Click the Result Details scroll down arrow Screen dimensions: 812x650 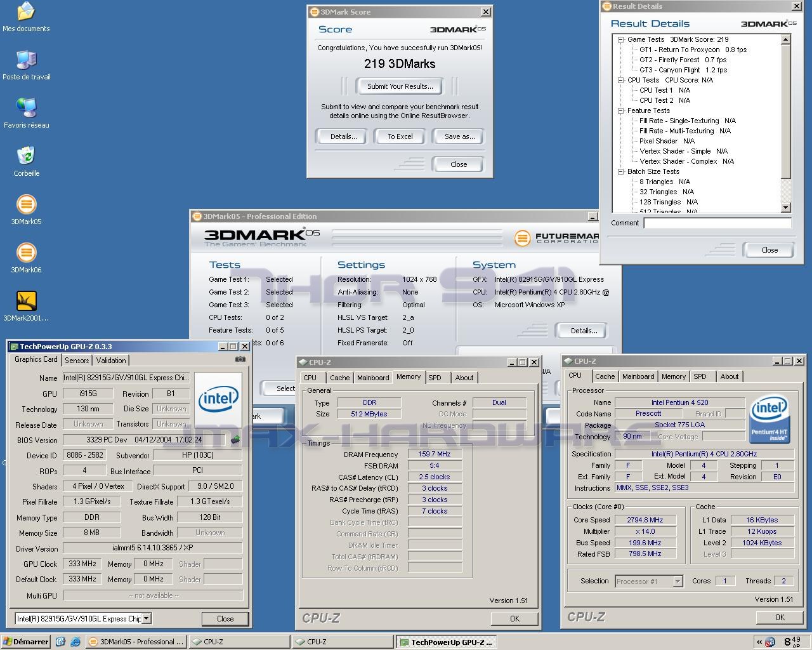point(786,208)
